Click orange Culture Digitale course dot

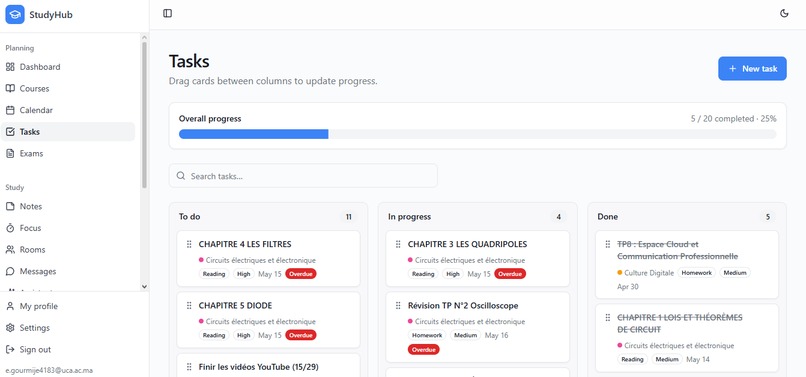point(619,272)
